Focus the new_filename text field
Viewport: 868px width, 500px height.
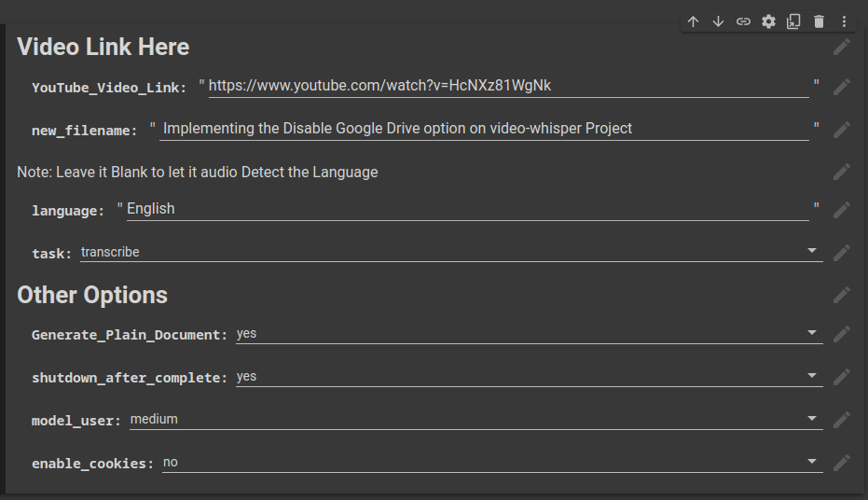pos(484,129)
